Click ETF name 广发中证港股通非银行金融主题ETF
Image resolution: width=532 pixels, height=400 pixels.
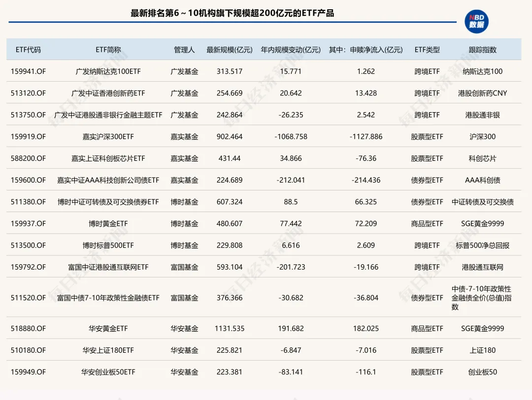coord(108,115)
